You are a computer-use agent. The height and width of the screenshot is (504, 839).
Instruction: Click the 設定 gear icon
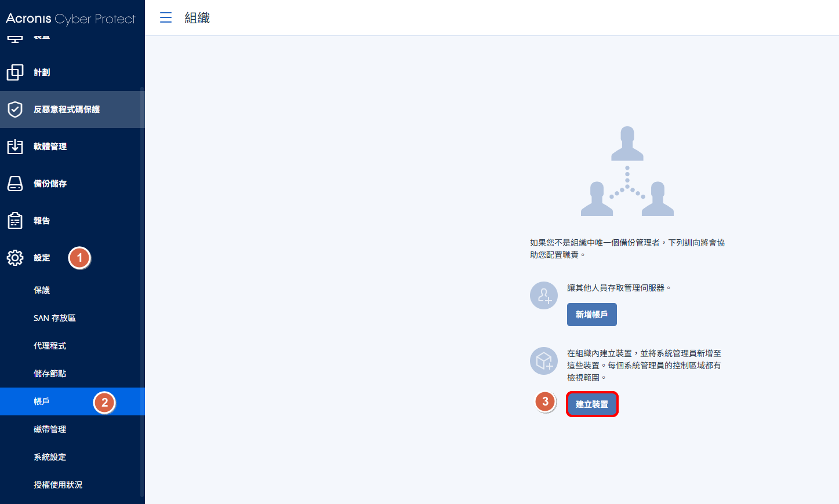[15, 258]
